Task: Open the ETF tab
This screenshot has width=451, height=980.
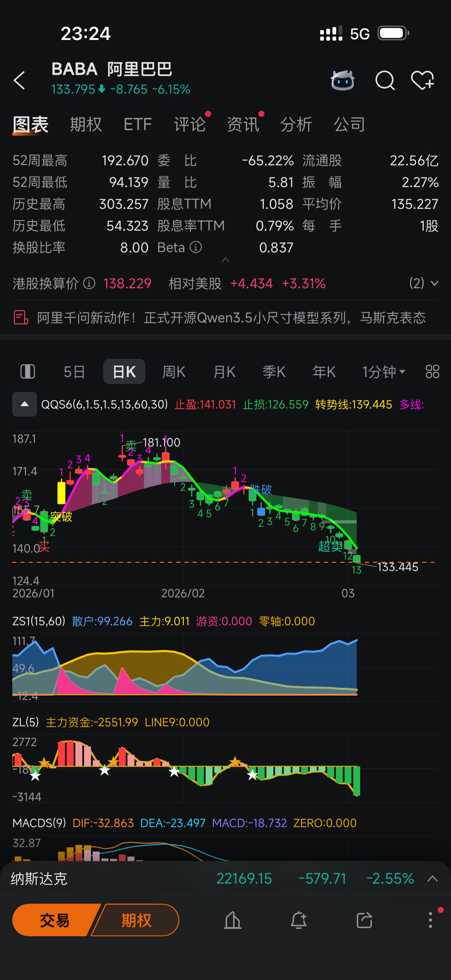Action: tap(138, 124)
